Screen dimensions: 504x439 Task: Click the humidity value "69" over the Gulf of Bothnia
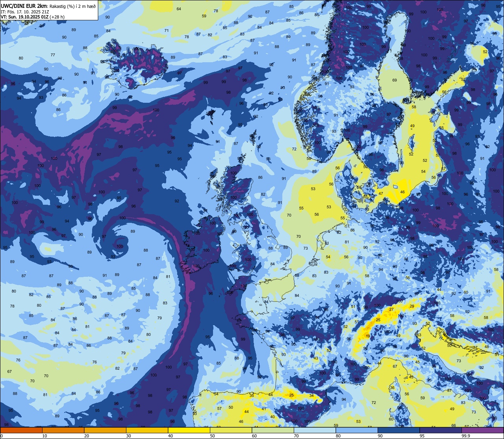[x=395, y=80]
